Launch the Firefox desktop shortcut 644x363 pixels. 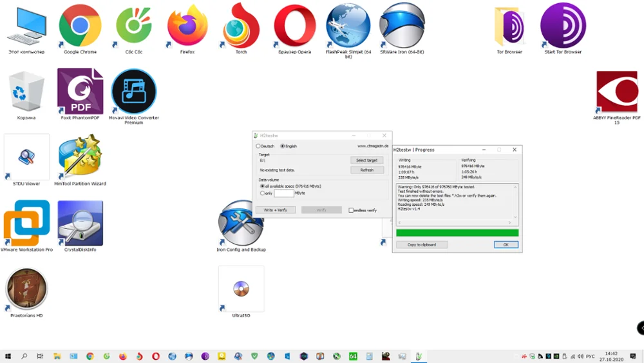tap(187, 28)
